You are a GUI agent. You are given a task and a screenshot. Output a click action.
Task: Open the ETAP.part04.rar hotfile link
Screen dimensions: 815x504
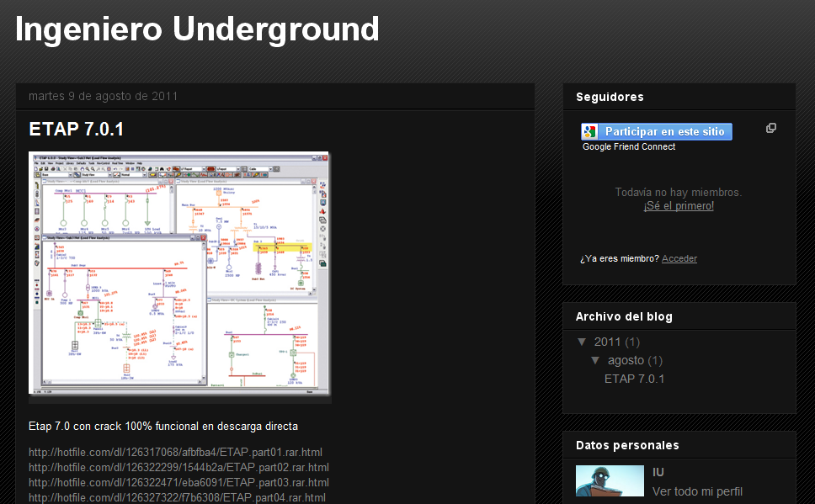tap(178, 497)
